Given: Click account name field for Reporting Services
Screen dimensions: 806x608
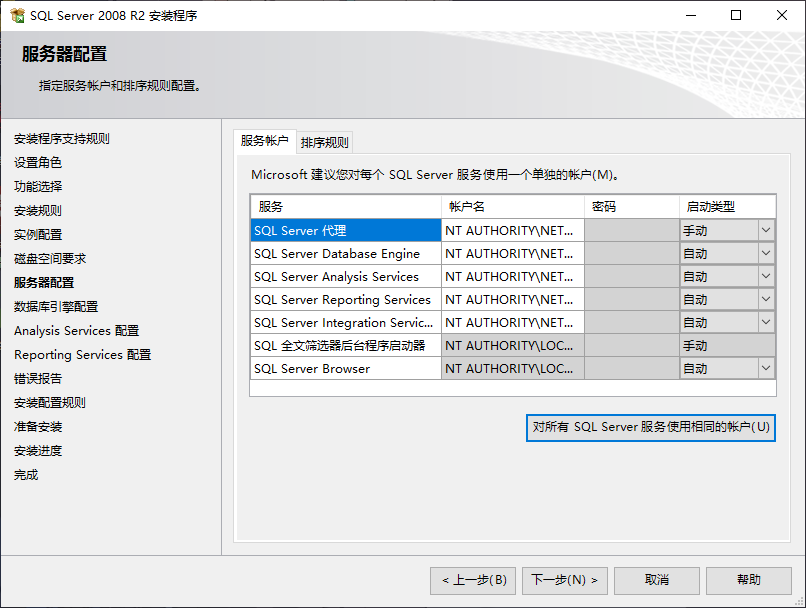Looking at the screenshot, I should pyautogui.click(x=512, y=299).
